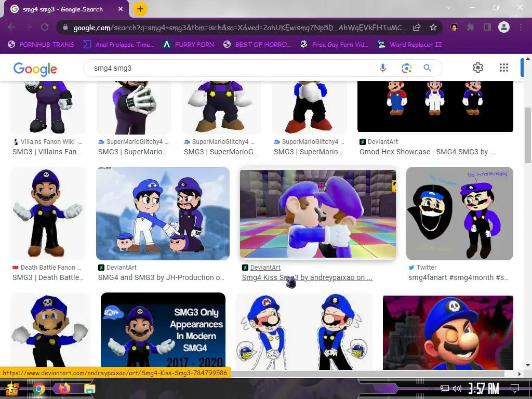Open the volume icon in system tray
The image size is (532, 399).
click(457, 389)
